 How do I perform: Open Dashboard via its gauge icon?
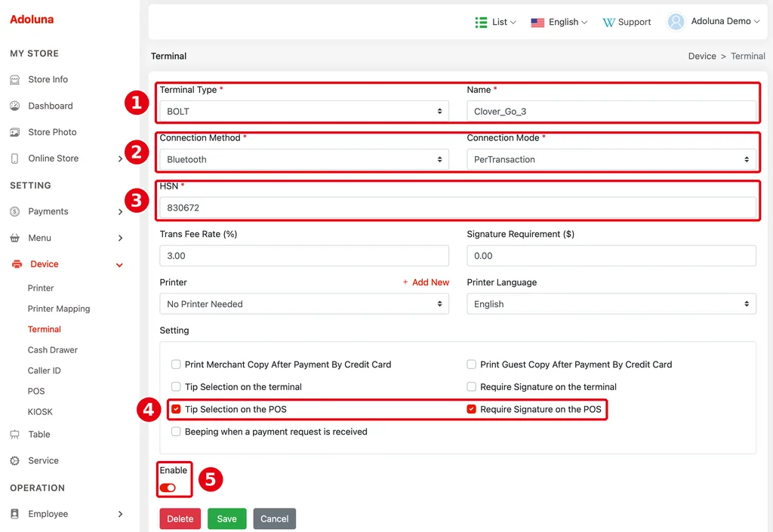15,106
